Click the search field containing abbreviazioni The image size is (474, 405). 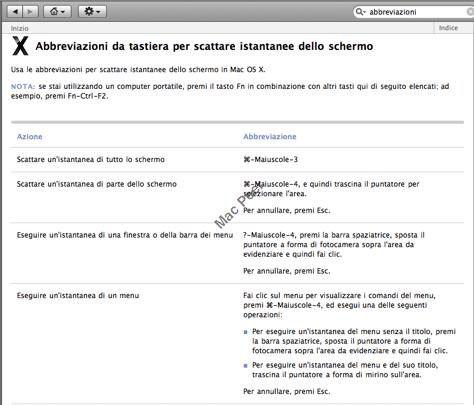coord(413,12)
